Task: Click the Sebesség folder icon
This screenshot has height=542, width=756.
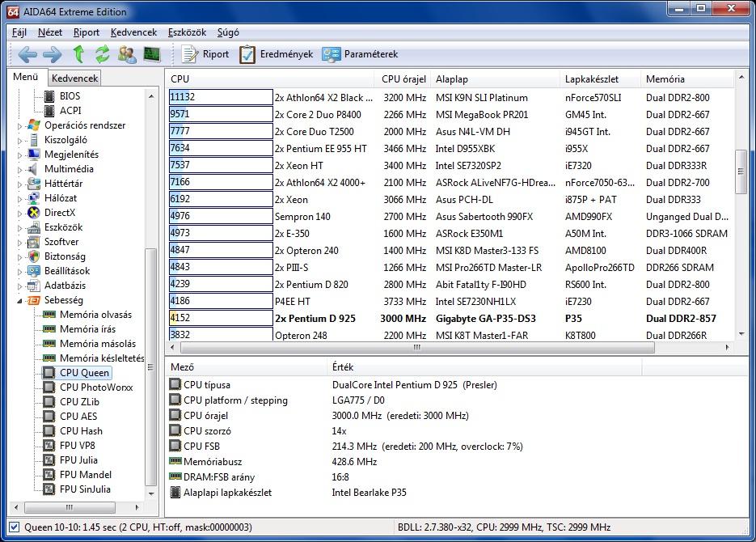Action: [x=34, y=300]
